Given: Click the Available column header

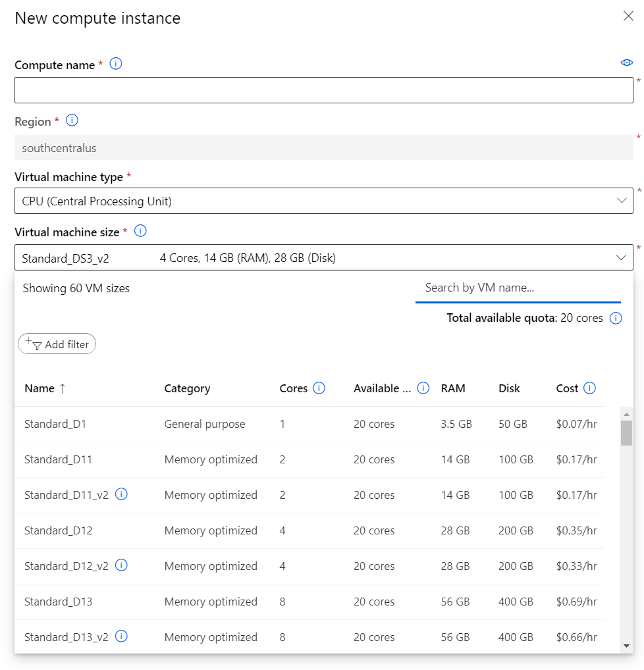Looking at the screenshot, I should [x=382, y=388].
